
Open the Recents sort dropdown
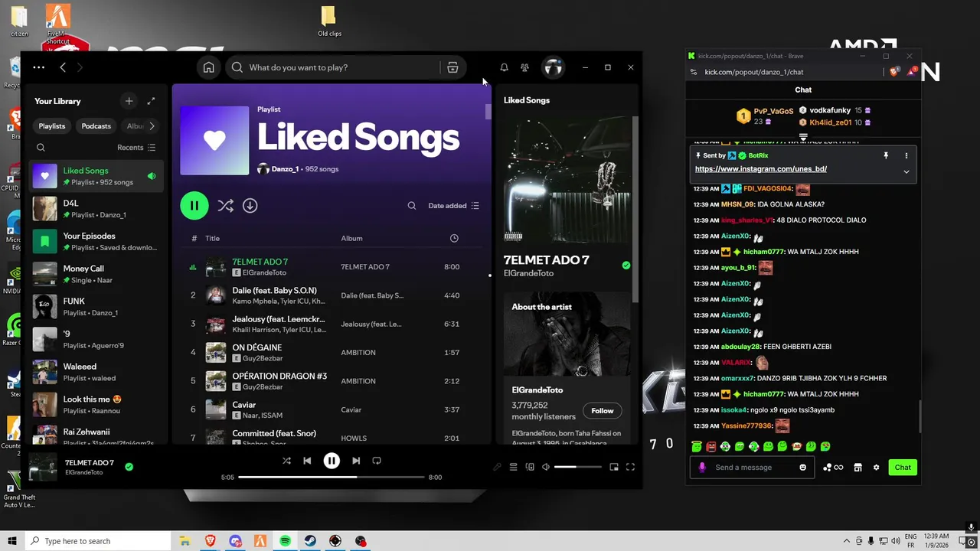point(136,148)
